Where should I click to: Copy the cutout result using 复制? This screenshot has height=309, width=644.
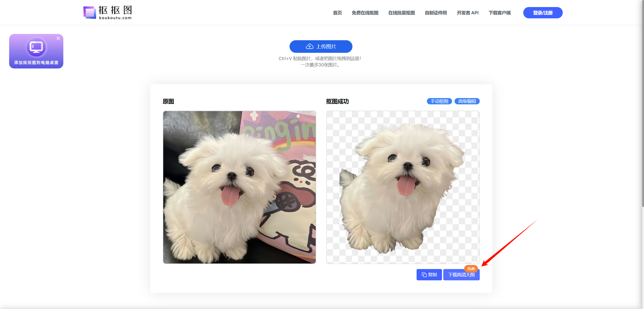coord(429,275)
